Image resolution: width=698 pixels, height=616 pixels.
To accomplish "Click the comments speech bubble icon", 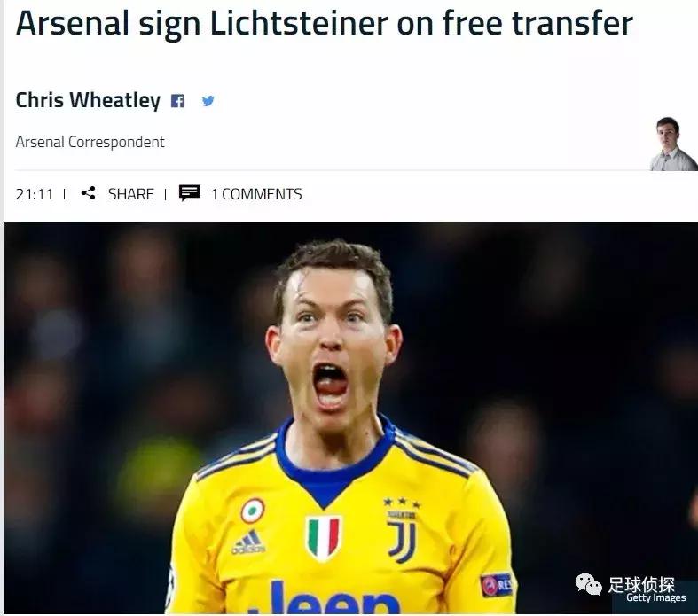I will [x=189, y=193].
